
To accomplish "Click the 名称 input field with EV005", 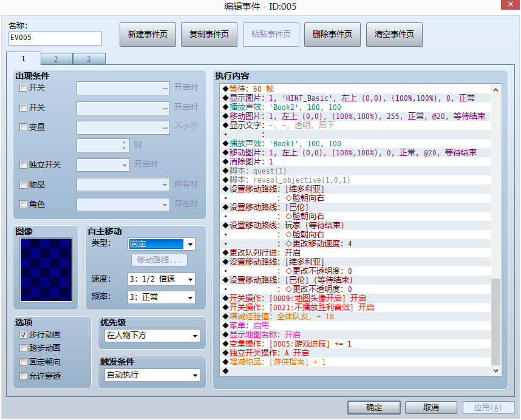I will [x=55, y=38].
